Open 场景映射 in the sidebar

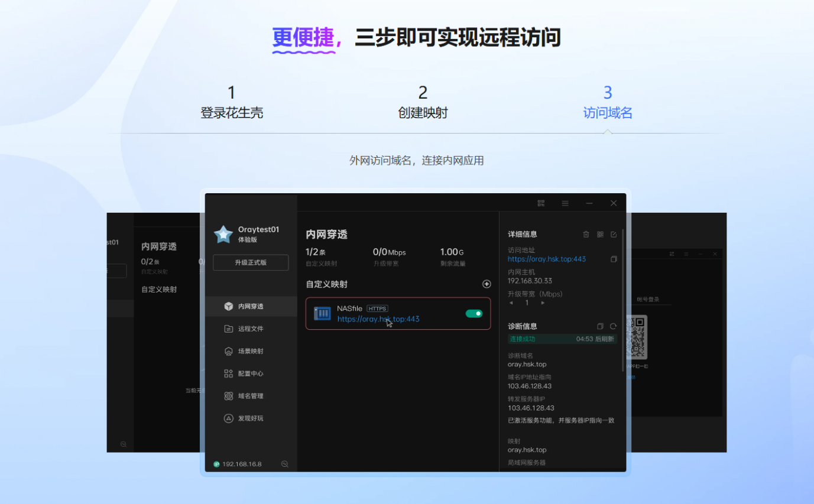tap(251, 351)
